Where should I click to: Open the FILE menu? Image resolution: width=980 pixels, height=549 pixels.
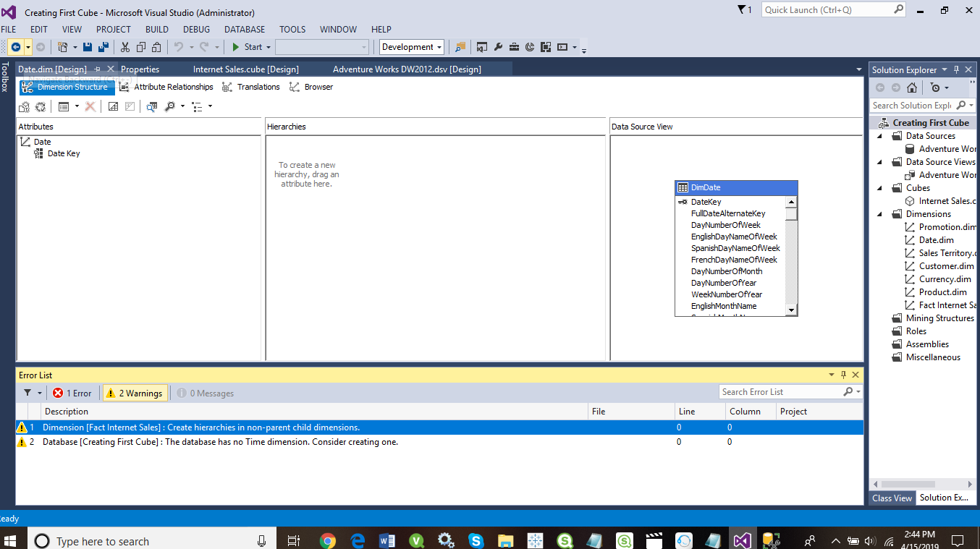pos(8,30)
